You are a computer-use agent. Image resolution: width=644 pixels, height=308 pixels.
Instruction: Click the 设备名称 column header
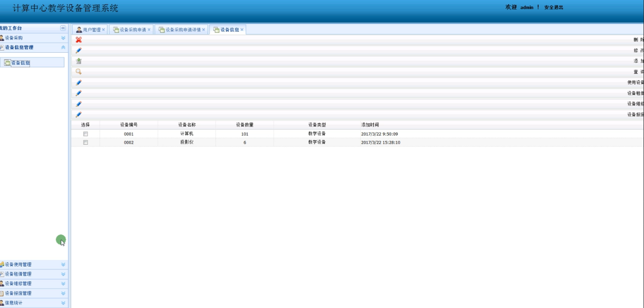187,125
